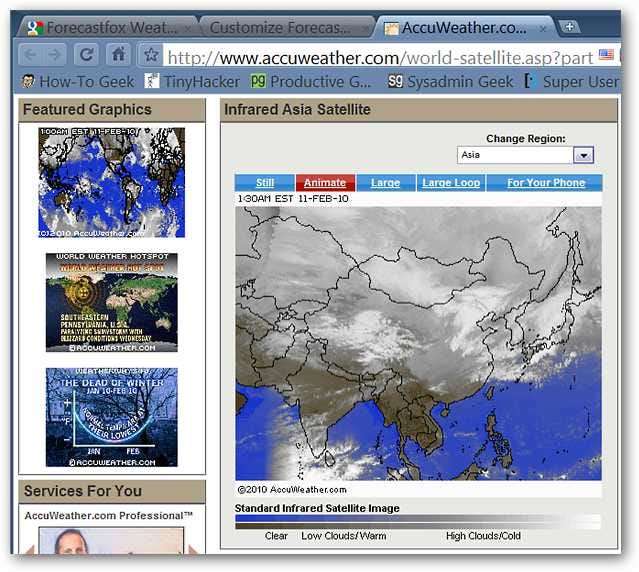This screenshot has height=572, width=639.
Task: Select the Large Loop view tab
Action: pyautogui.click(x=451, y=183)
